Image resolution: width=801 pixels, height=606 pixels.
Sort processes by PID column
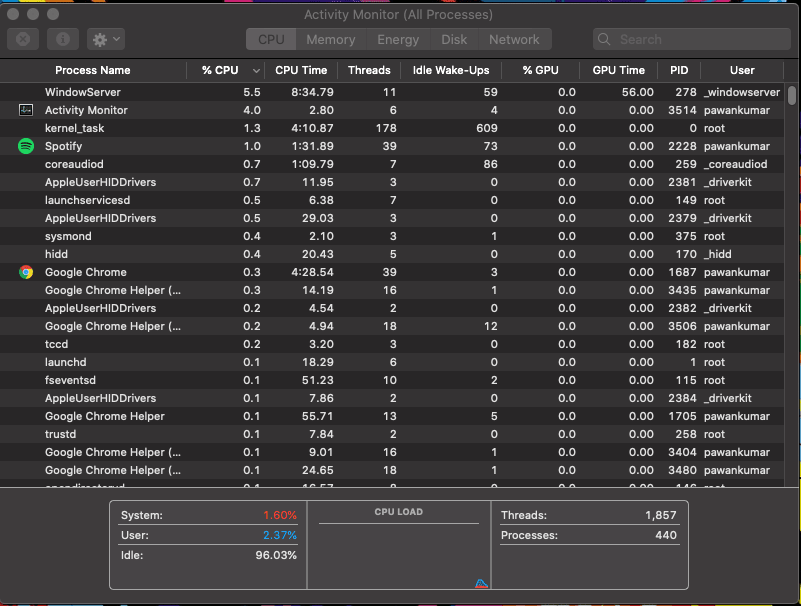[679, 71]
